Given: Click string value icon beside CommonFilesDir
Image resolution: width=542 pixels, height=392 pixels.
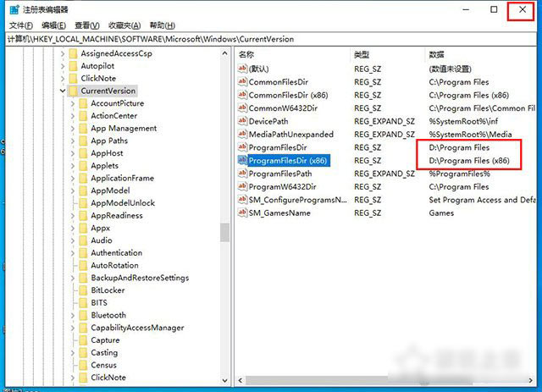Looking at the screenshot, I should pos(242,82).
